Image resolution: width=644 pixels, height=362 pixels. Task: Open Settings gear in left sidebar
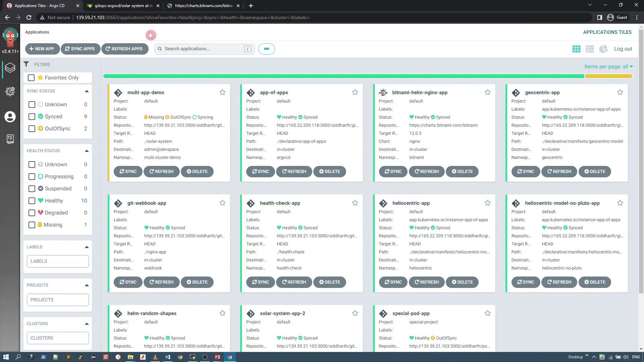(10, 92)
